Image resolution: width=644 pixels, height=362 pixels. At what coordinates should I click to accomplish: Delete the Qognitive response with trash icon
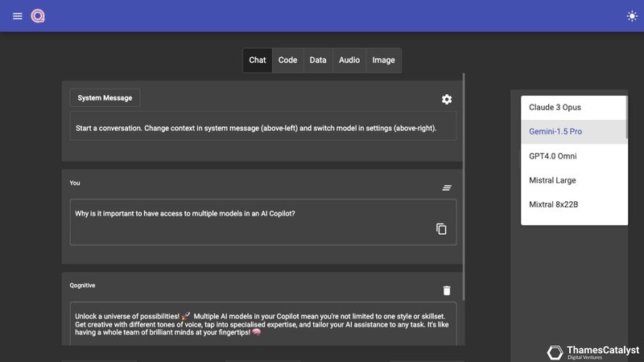tap(447, 290)
